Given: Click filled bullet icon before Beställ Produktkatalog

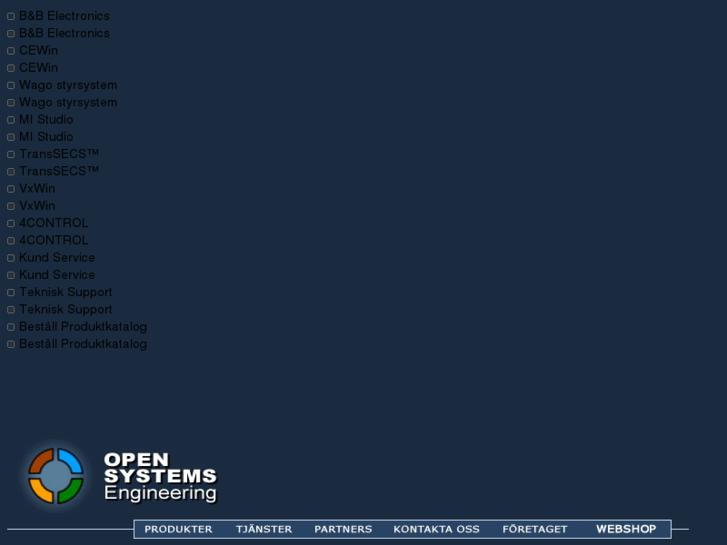Looking at the screenshot, I should coord(11,345).
